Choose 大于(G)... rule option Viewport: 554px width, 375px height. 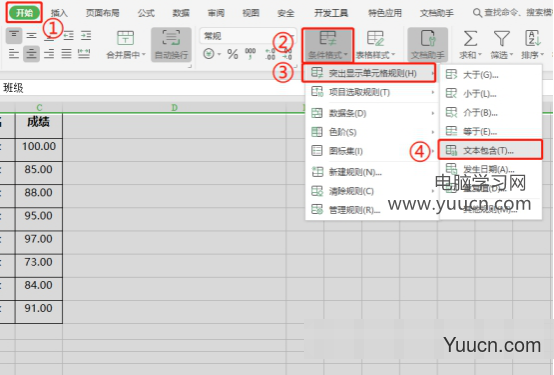490,75
